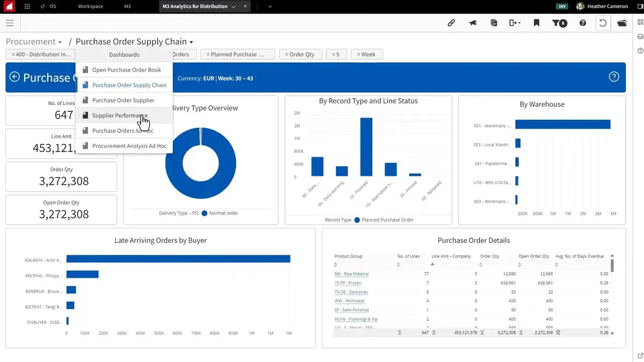Click the star pin icon next to OS
644x362 pixels.
[x=43, y=6]
